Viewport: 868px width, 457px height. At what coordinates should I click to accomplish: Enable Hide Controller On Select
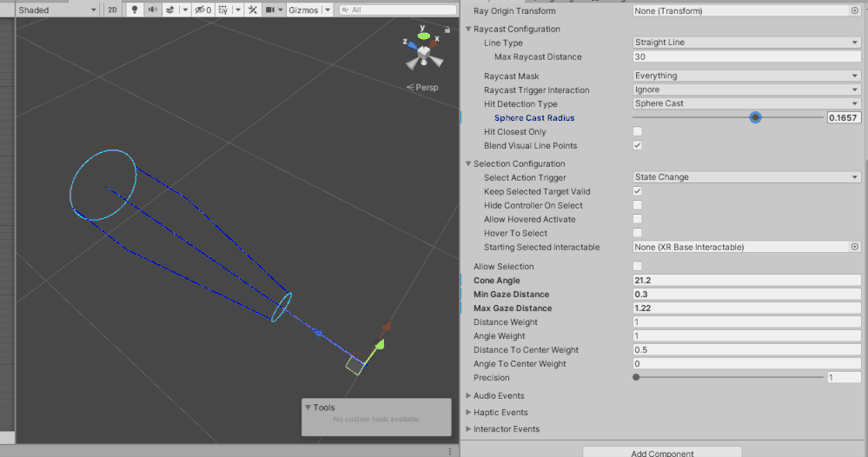(x=638, y=205)
